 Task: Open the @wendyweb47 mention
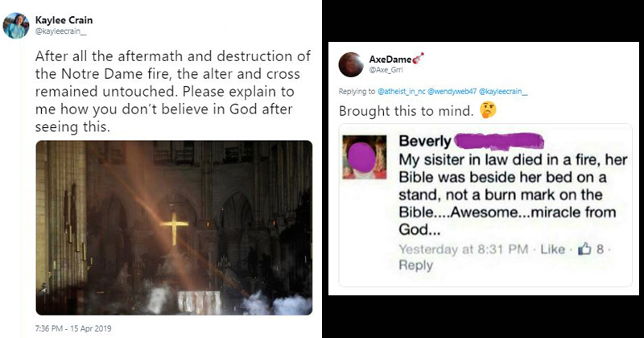(452, 92)
